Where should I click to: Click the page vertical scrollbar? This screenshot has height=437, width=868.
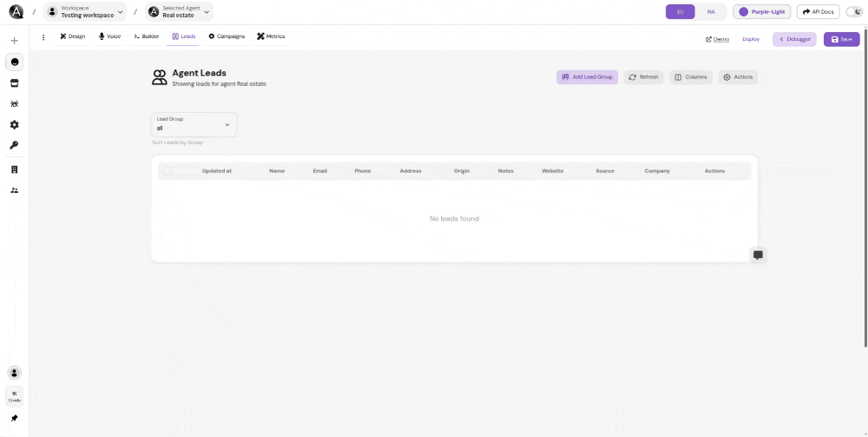tap(865, 187)
